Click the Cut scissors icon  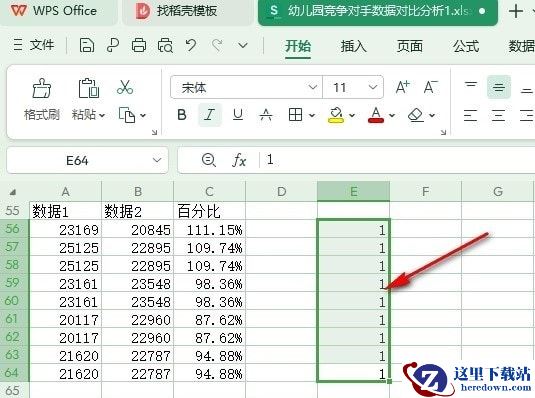(125, 87)
